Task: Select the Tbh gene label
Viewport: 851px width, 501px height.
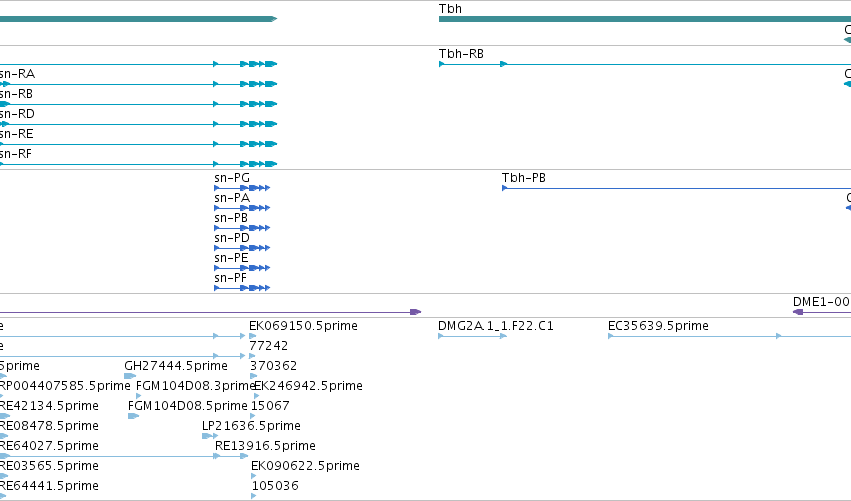Action: 450,9
